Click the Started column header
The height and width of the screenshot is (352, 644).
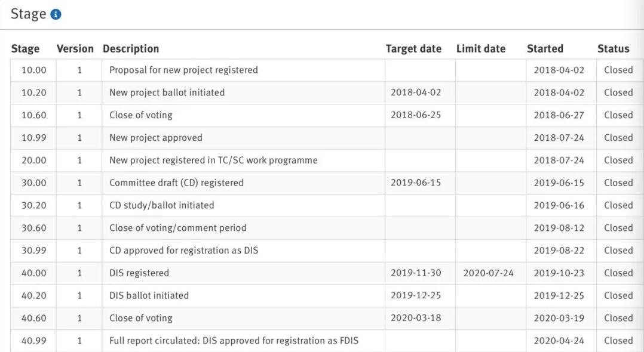[545, 48]
